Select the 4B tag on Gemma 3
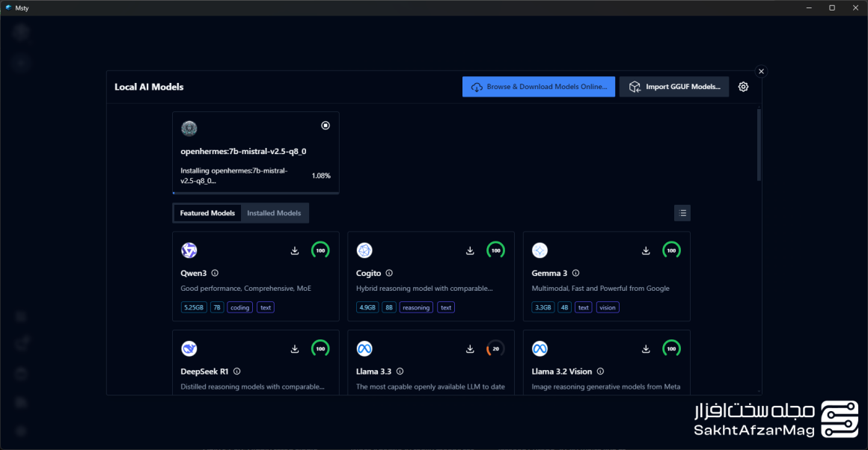This screenshot has height=450, width=868. point(565,307)
